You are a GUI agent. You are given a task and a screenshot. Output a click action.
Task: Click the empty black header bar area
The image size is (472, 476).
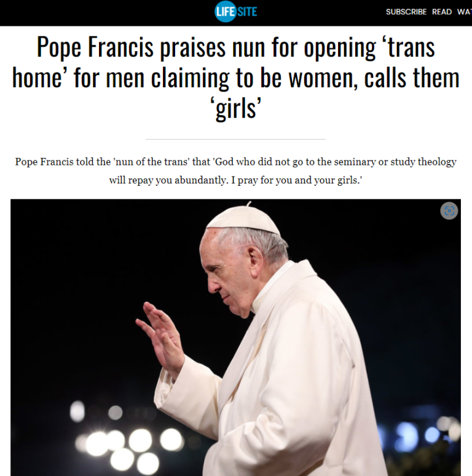(x=106, y=13)
